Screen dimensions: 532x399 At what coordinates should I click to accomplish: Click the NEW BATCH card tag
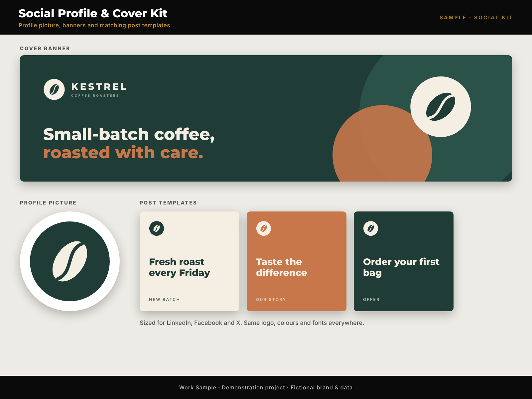164,300
